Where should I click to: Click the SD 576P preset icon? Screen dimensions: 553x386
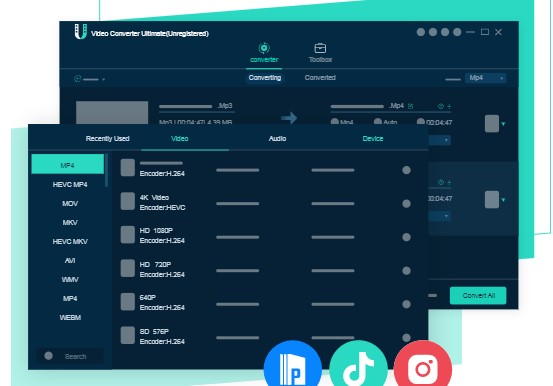128,335
